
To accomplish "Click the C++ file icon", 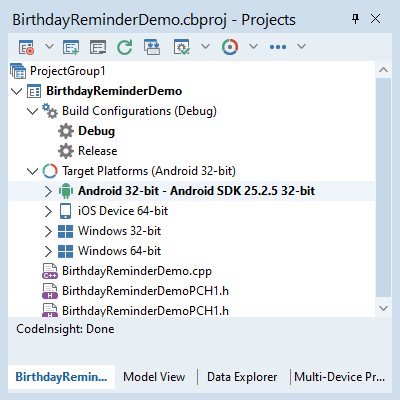I will tap(50, 271).
